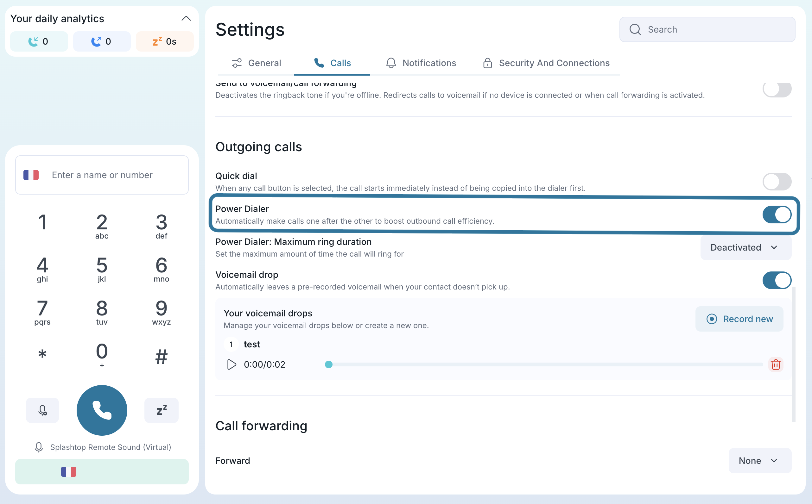812x504 pixels.
Task: Delete the test voicemail drop
Action: coord(776,364)
